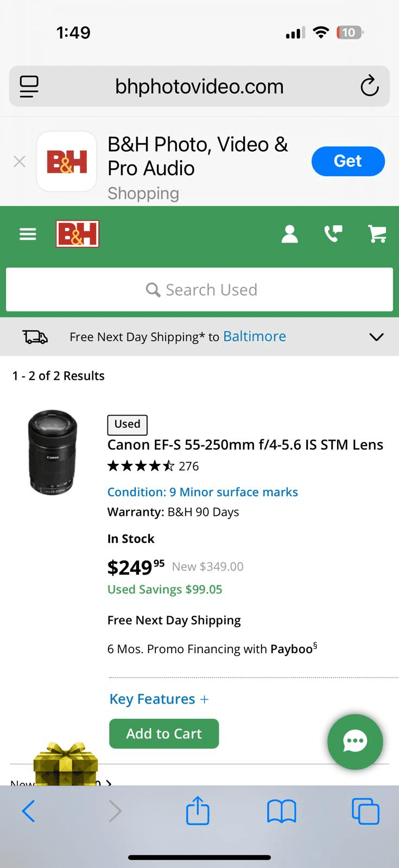The height and width of the screenshot is (868, 399).
Task: Tap the phone contact icon
Action: (333, 233)
